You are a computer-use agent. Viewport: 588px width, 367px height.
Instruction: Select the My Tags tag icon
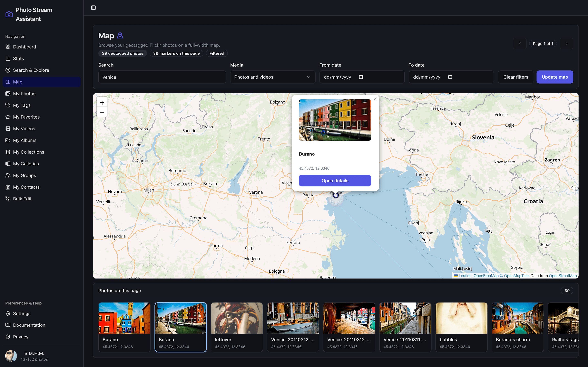click(x=8, y=105)
